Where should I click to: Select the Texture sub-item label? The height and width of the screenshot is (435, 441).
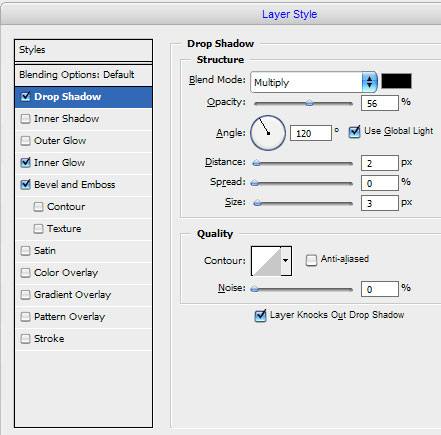64,229
